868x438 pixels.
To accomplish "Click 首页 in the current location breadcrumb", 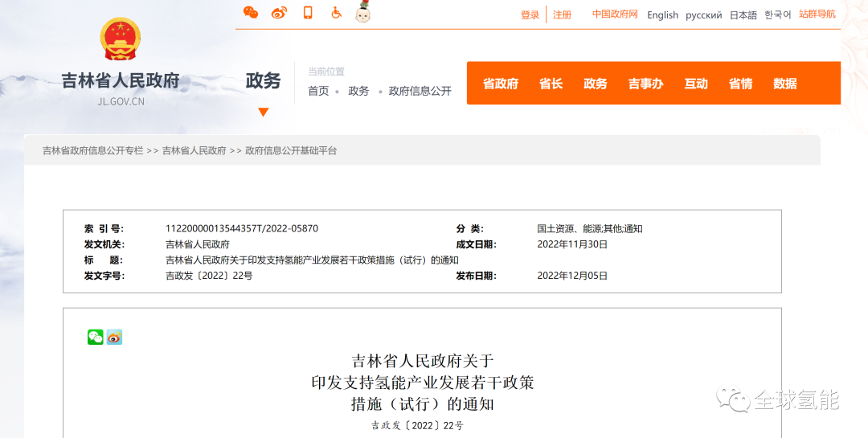I will pyautogui.click(x=318, y=92).
